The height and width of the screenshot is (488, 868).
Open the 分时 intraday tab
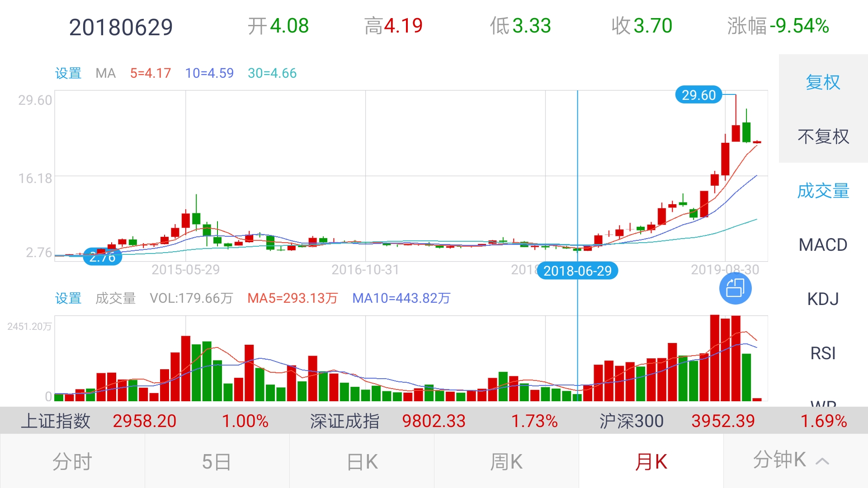(72, 462)
